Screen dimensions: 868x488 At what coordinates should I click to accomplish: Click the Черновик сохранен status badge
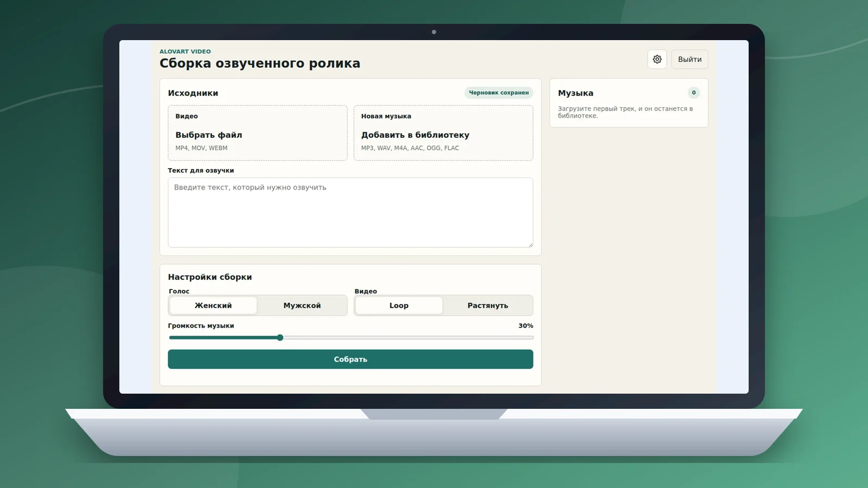499,93
